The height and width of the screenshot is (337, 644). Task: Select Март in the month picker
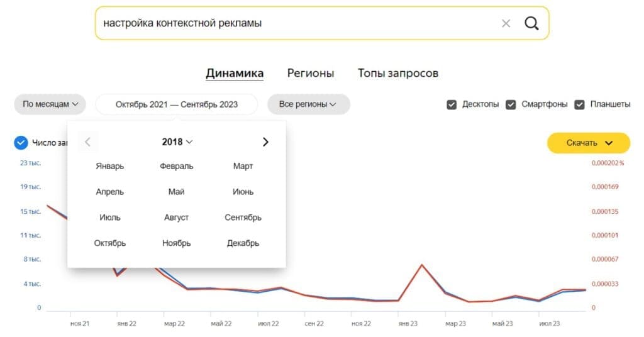[243, 166]
